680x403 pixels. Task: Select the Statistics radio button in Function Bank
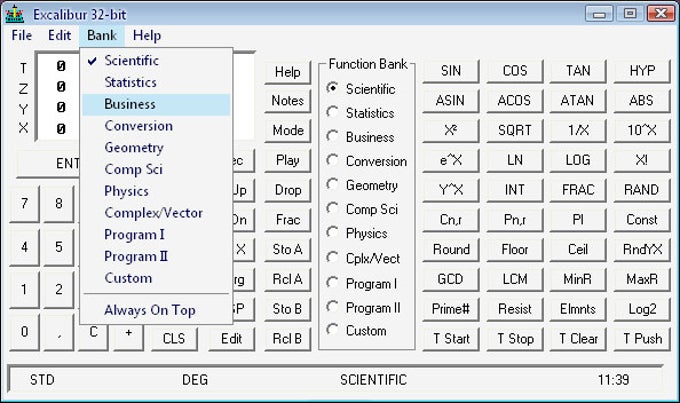click(333, 112)
